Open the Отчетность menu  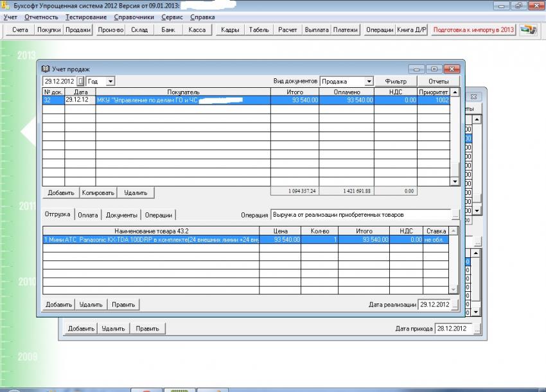tap(41, 17)
